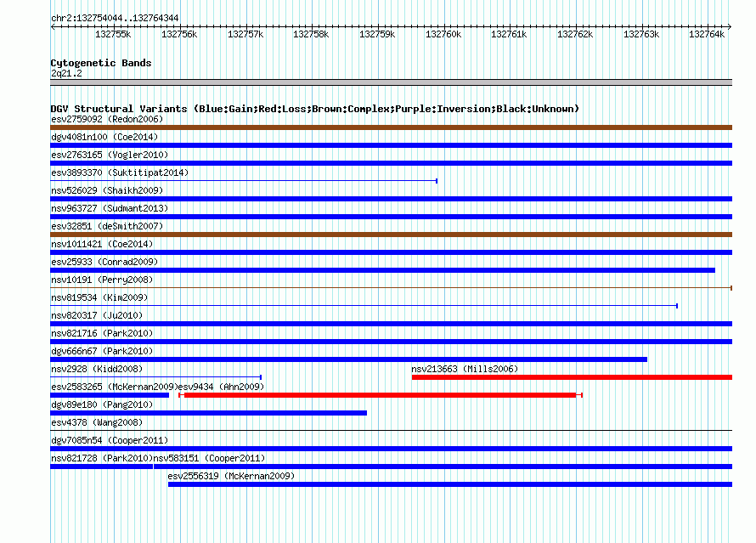The height and width of the screenshot is (543, 756).
Task: Click the nsv819534 (Kim2009) label
Action: pyautogui.click(x=99, y=297)
